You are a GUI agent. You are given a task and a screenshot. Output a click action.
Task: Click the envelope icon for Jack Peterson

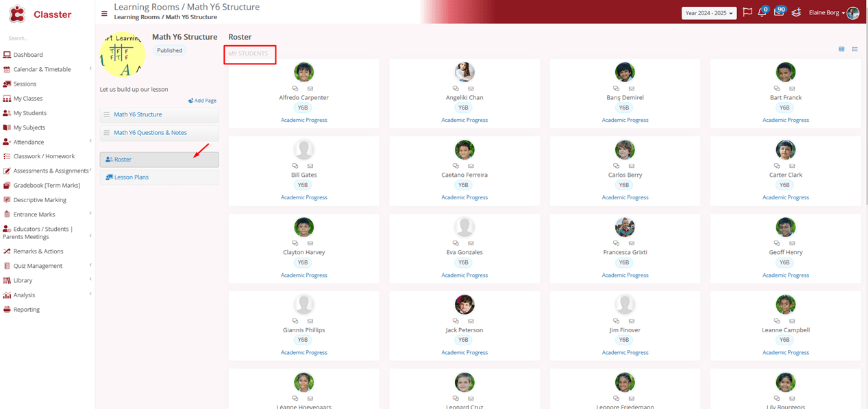tap(471, 321)
